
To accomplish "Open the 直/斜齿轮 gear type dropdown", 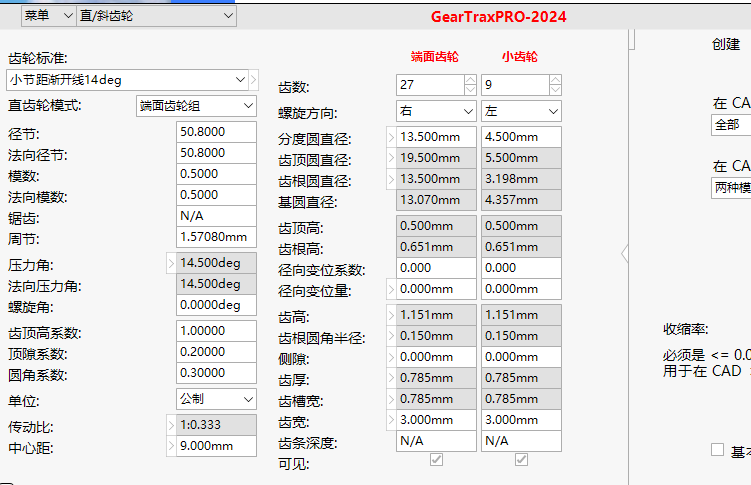I will (156, 16).
